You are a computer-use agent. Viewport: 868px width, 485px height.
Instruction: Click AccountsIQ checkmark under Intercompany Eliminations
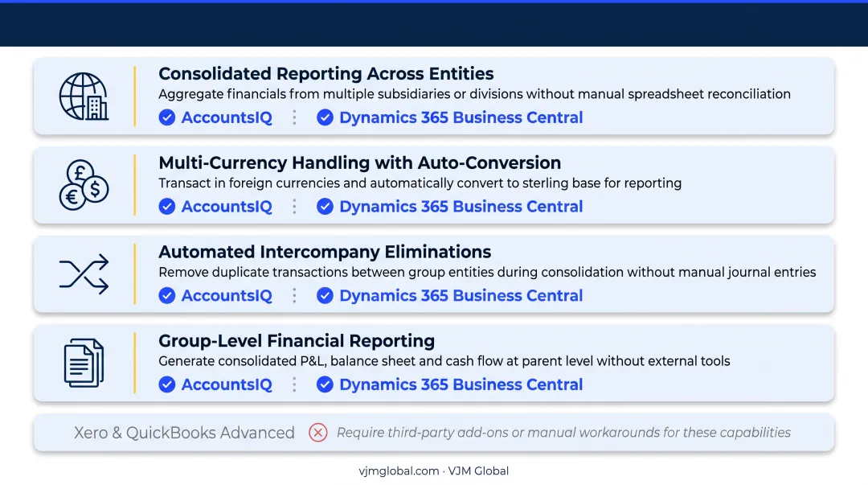click(167, 295)
